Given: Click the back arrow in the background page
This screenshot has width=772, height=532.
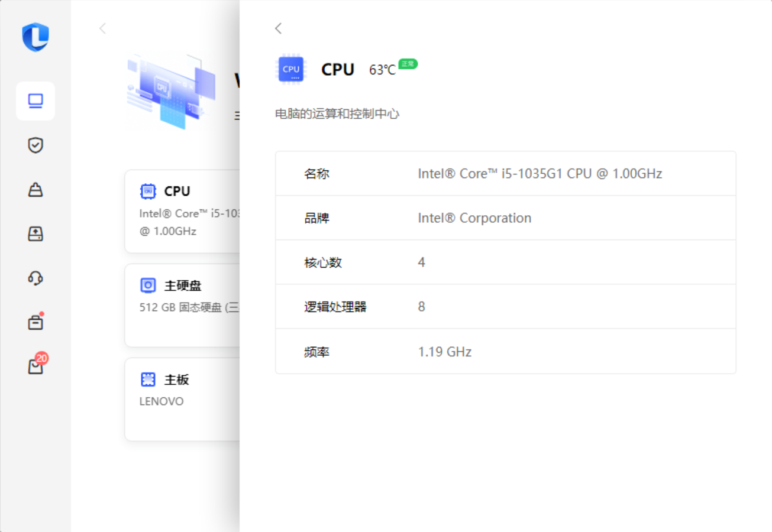Looking at the screenshot, I should 103,28.
